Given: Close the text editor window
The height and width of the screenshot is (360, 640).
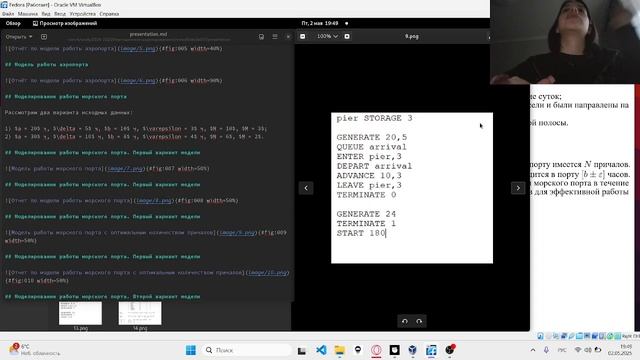Looking at the screenshot, I should 288,37.
